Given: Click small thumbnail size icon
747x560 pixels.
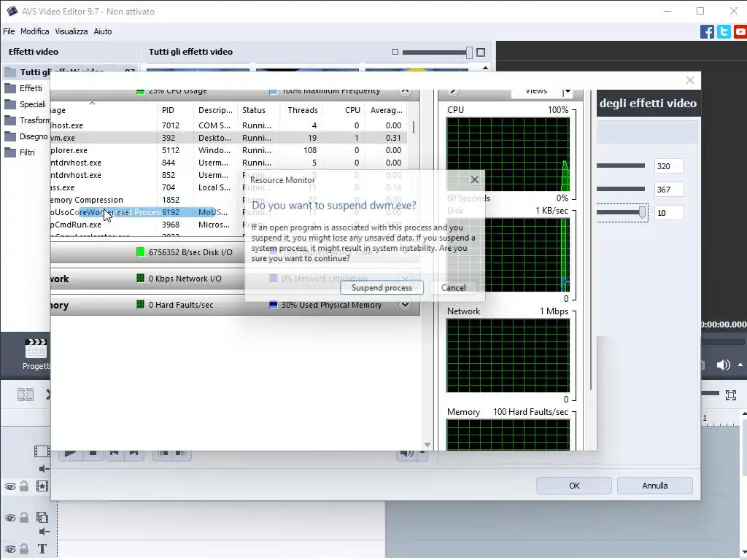Looking at the screenshot, I should click(395, 52).
